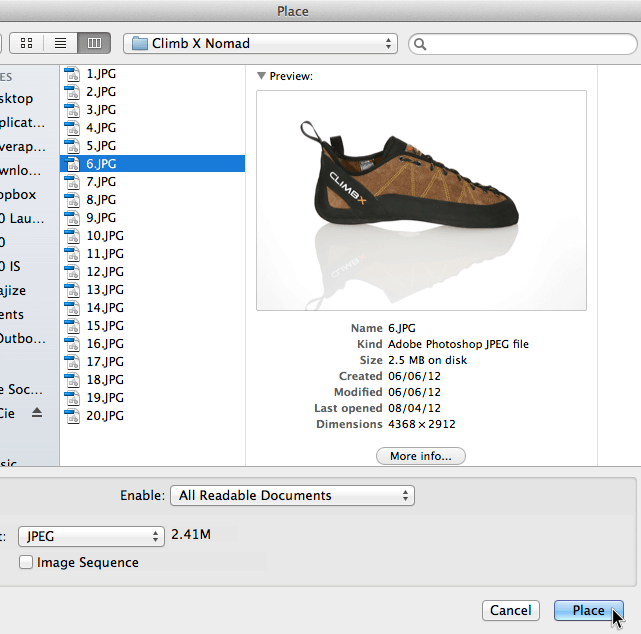This screenshot has width=641, height=634.
Task: Click the Place button
Action: (x=588, y=610)
